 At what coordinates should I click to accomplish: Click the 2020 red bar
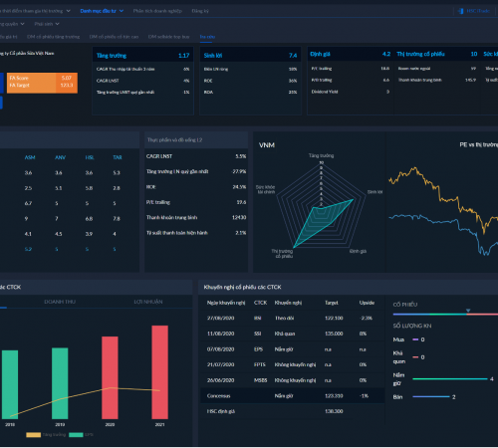(110, 377)
